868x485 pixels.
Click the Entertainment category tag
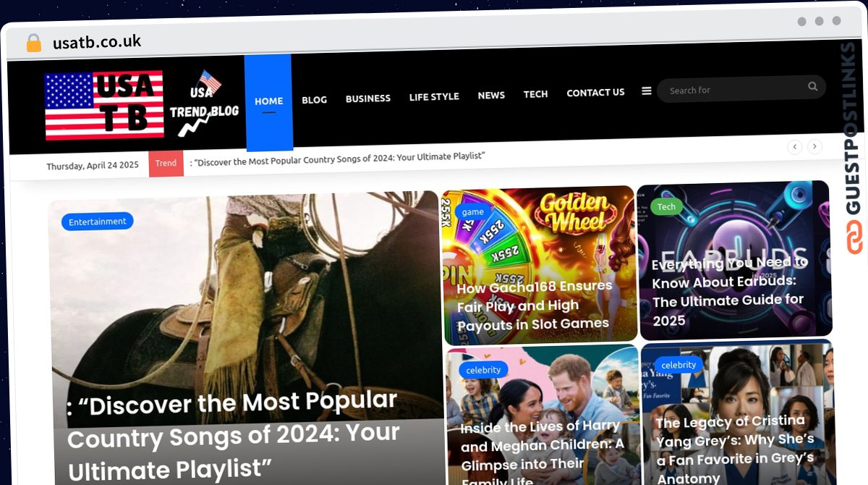(98, 222)
